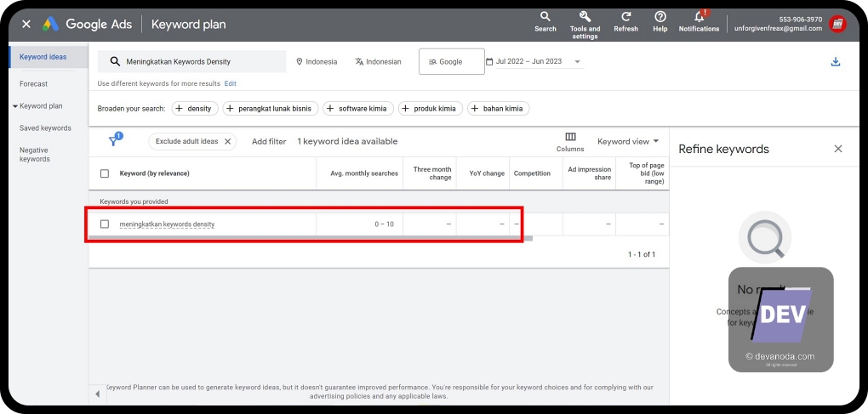
Task: Sort by YoY change column
Action: point(487,173)
